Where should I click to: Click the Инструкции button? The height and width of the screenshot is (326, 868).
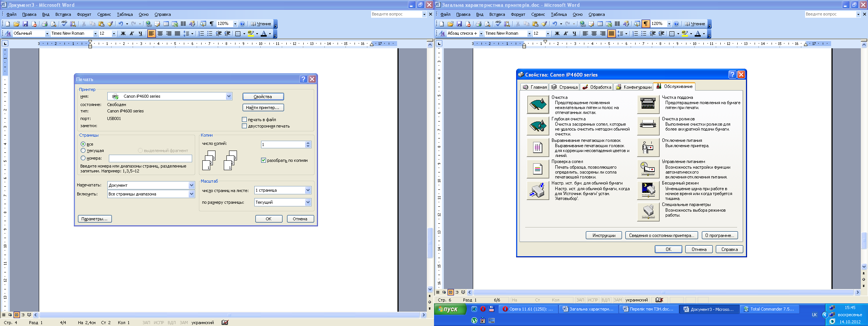(x=604, y=235)
